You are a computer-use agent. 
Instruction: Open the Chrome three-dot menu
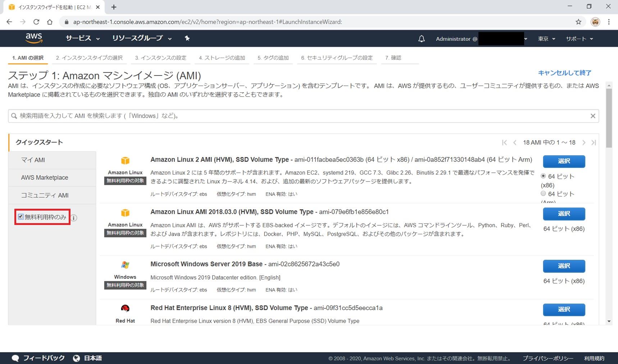609,22
